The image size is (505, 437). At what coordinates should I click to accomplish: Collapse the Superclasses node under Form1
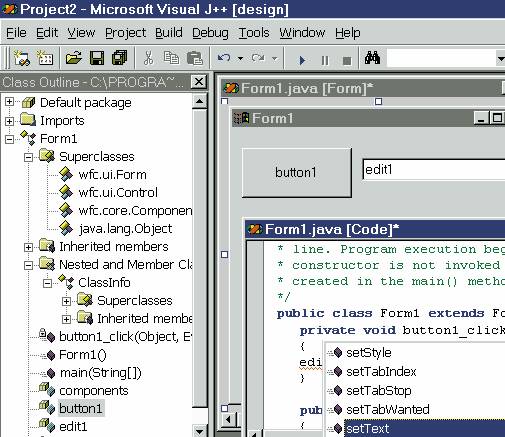pyautogui.click(x=29, y=157)
